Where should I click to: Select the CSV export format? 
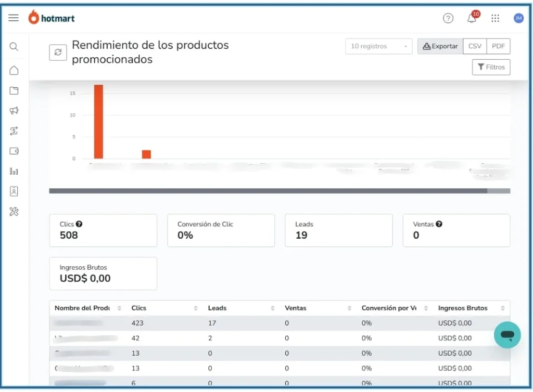(475, 46)
